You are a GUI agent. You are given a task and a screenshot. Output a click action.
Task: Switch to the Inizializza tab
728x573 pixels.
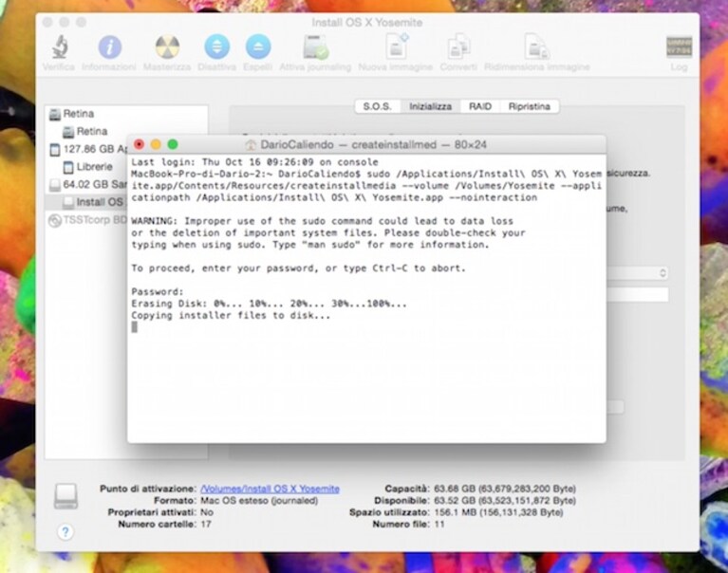(430, 106)
